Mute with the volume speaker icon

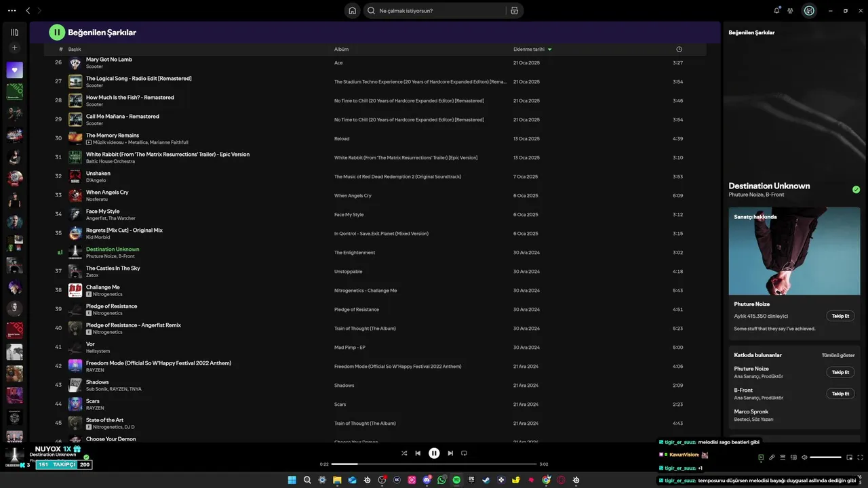pyautogui.click(x=804, y=457)
